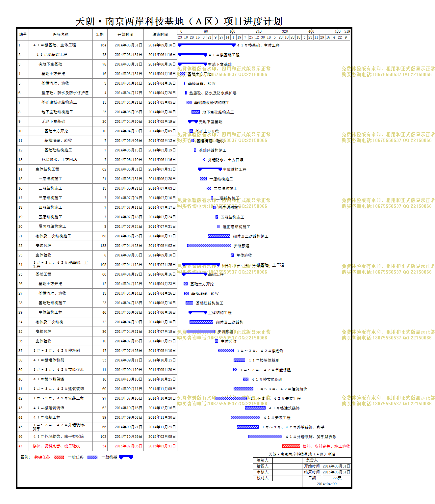The image size is (435, 504).
Task: Select the end date 2014年12月16日
Action: click(x=160, y=408)
